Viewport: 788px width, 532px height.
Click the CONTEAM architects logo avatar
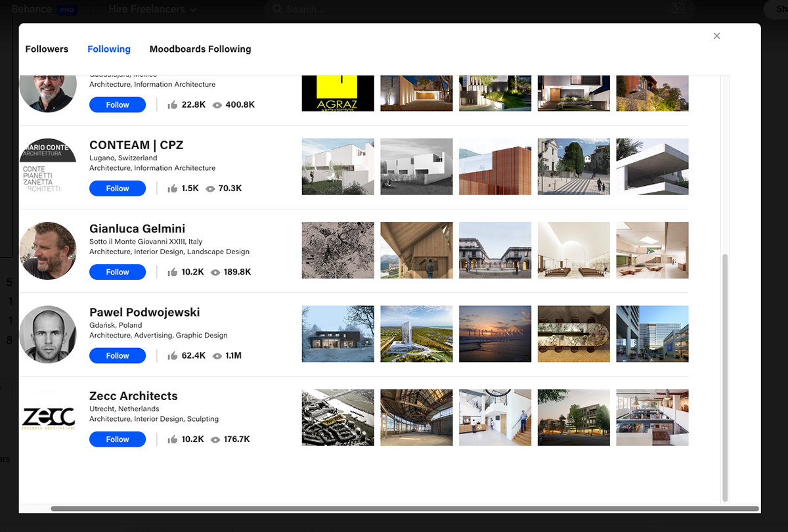48,167
